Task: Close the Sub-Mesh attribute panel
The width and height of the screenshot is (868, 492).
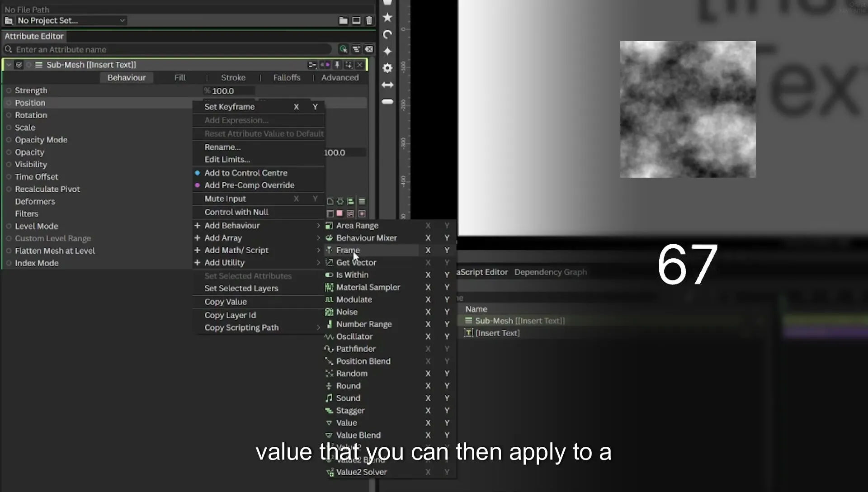Action: 360,65
